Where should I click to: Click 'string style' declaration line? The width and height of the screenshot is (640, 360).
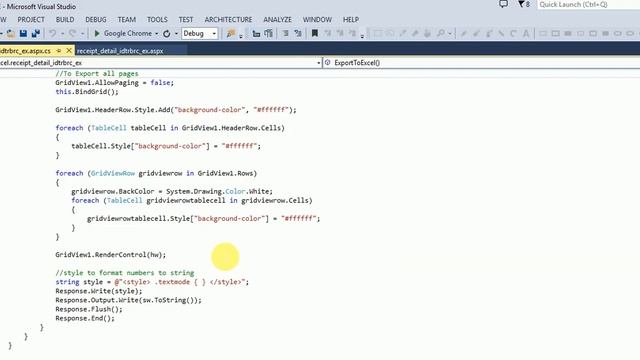[x=152, y=282]
